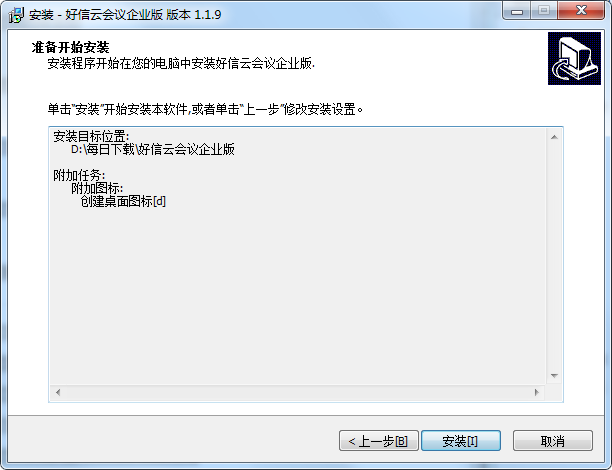Click the vertical scrollbar track of the summary
612x470 pixels.
pos(554,256)
